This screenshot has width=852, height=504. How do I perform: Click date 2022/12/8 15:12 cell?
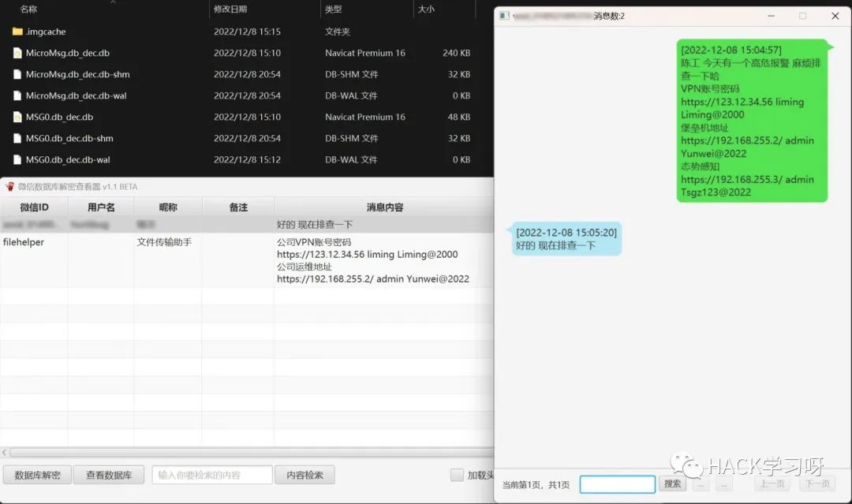click(247, 159)
